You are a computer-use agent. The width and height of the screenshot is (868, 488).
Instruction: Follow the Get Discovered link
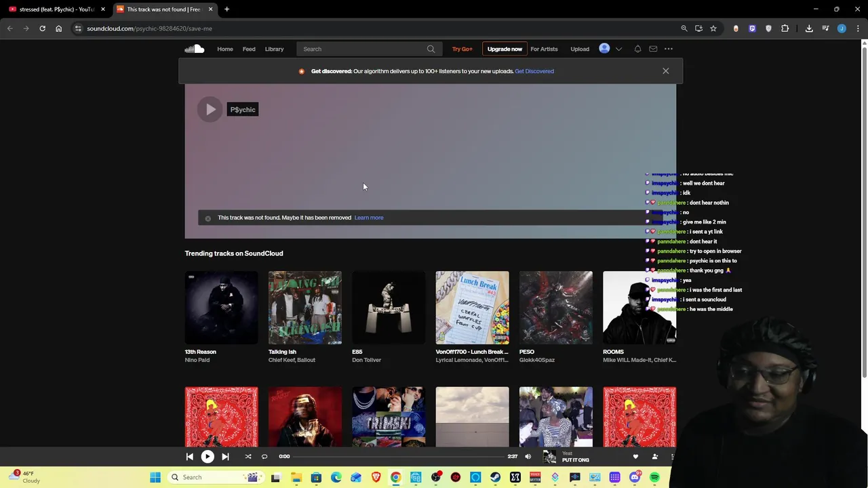(534, 71)
